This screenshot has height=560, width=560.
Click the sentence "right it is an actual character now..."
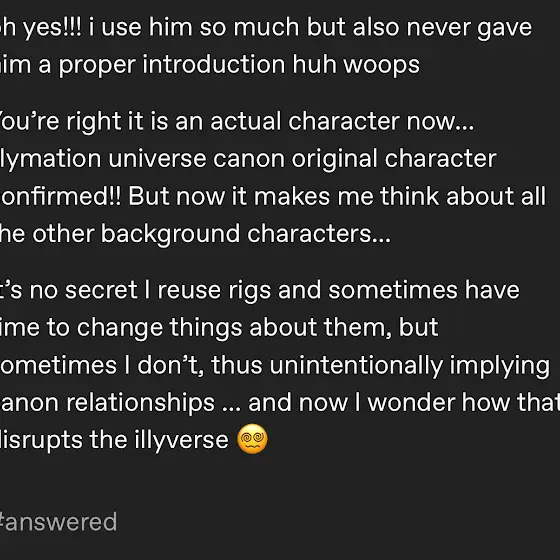click(x=270, y=121)
